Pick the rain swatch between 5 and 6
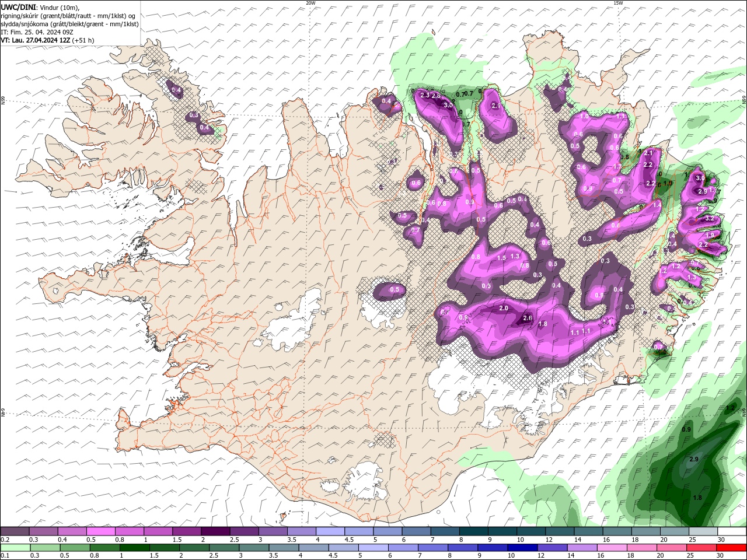 (x=372, y=548)
